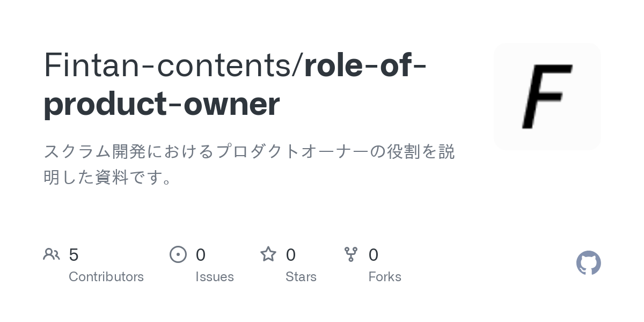Image resolution: width=644 pixels, height=322 pixels.
Task: Click the word 'product-owner' in title
Action: click(x=162, y=105)
